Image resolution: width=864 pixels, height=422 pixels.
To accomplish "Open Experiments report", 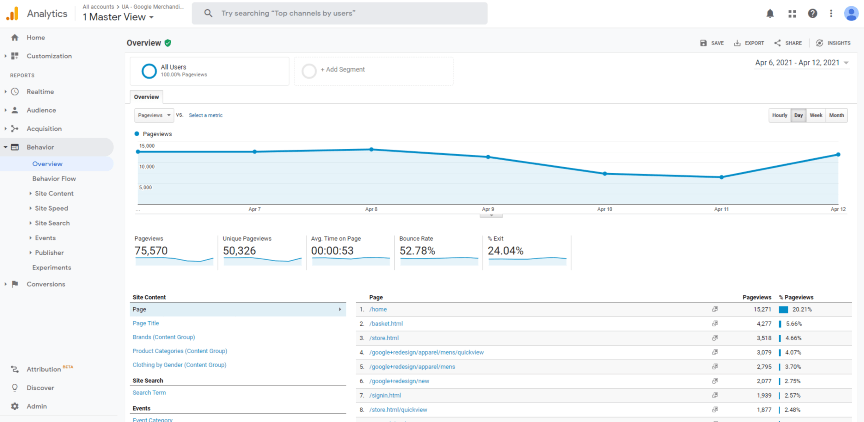I will click(52, 268).
